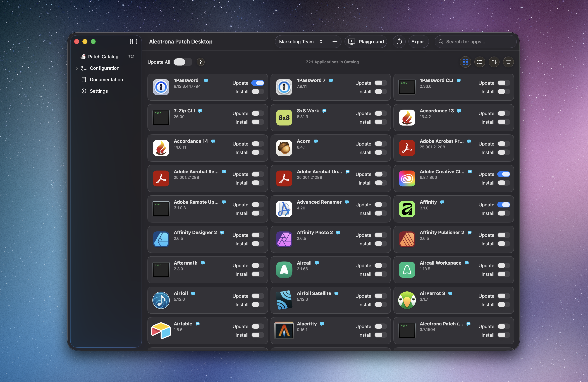Click the Adobe Acrobat Pro app name

(441, 141)
